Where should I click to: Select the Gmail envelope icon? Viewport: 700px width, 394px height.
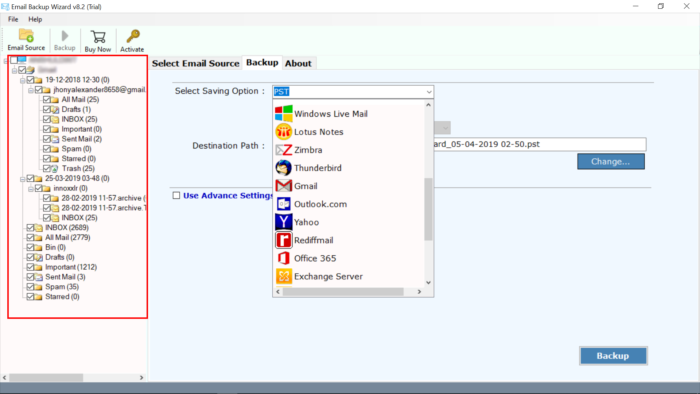(x=283, y=186)
